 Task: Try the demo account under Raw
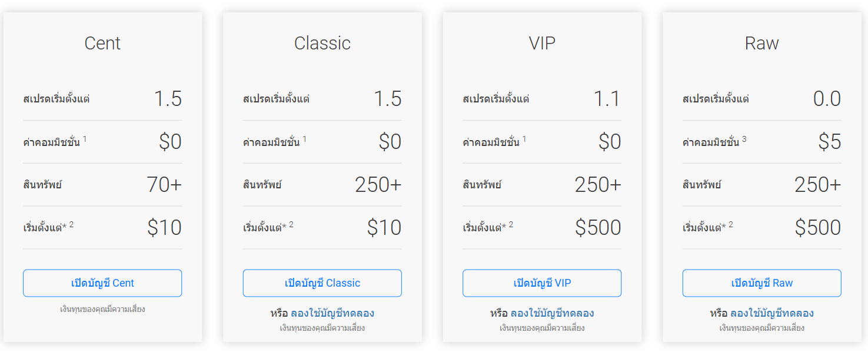(773, 313)
